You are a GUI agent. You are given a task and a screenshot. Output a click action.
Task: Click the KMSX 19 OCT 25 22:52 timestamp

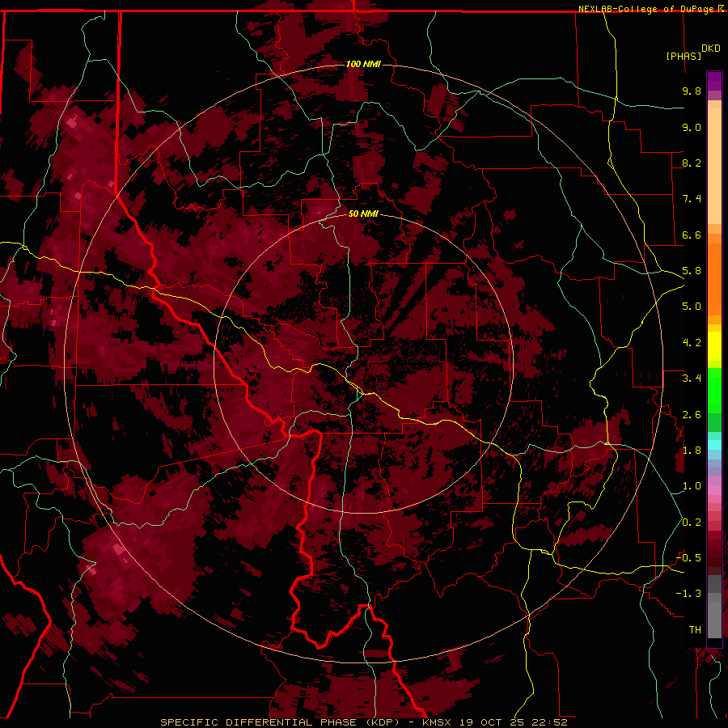[x=495, y=722]
